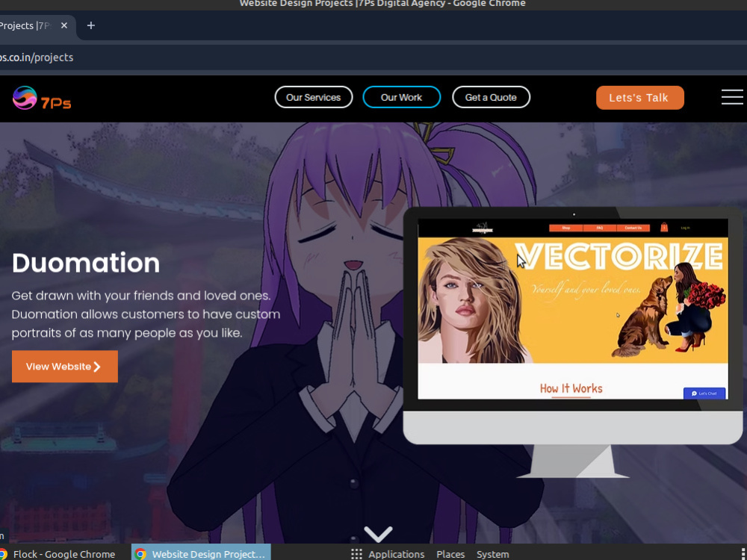Click the monitor screenshot preview
Image resolution: width=747 pixels, height=560 pixels.
[x=573, y=308]
